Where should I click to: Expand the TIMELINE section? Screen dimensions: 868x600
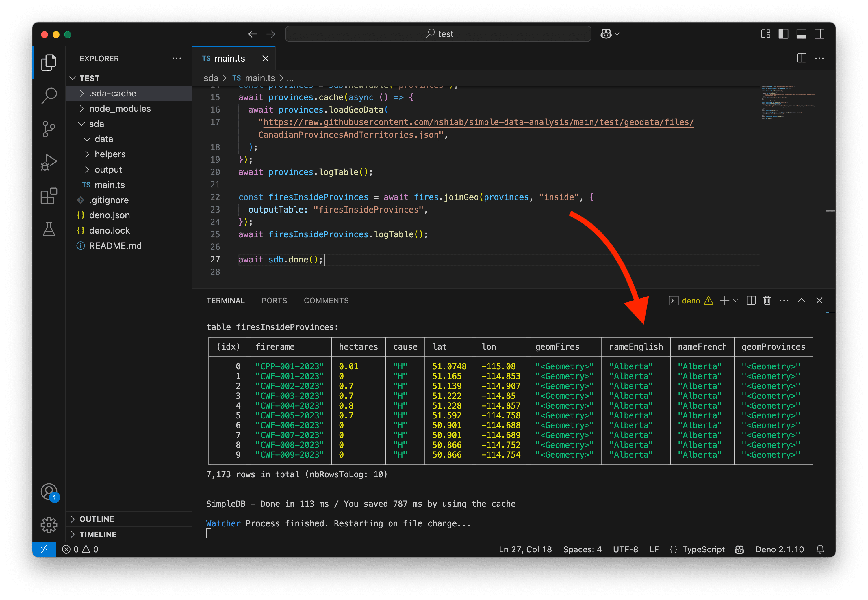(129, 534)
